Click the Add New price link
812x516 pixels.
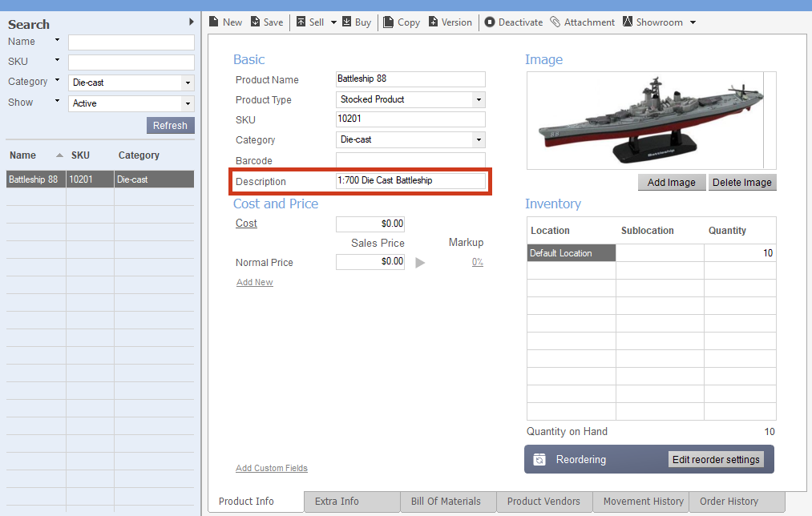pos(255,282)
